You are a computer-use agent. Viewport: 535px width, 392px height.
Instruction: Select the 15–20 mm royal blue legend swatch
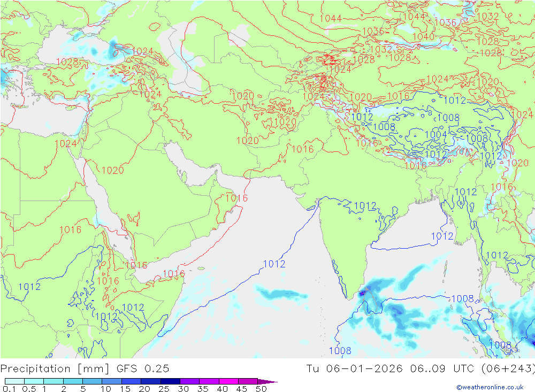click(131, 381)
